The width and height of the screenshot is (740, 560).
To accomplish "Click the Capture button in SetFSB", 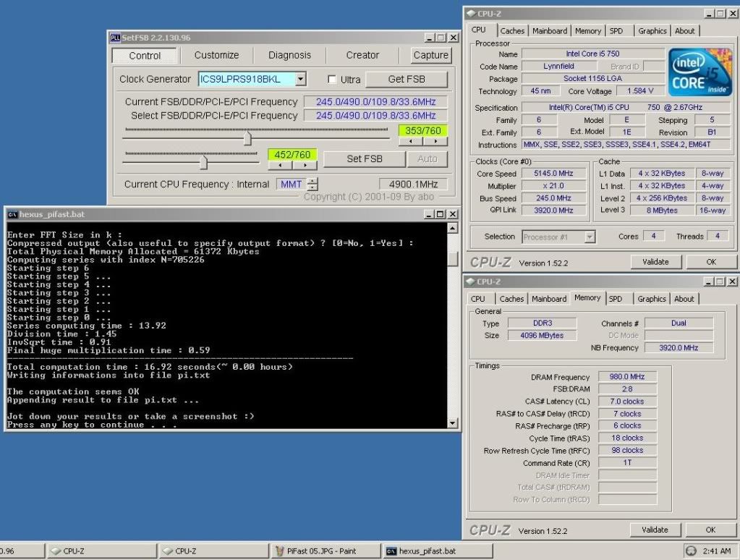I will [x=430, y=55].
